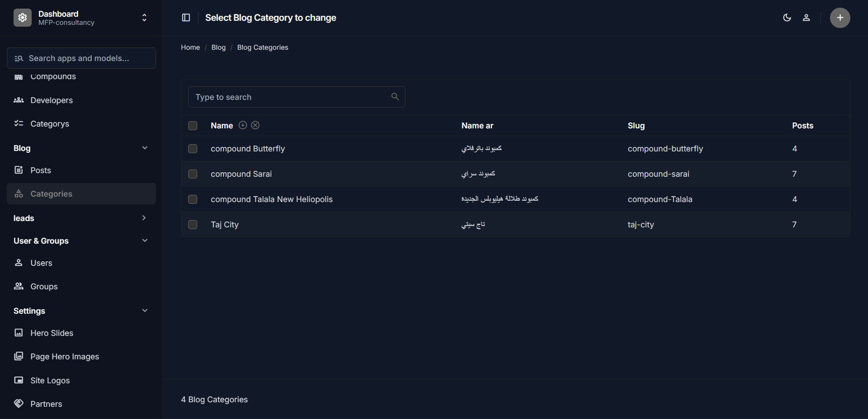Switch theme with the moon icon
This screenshot has width=868, height=419.
tap(787, 18)
